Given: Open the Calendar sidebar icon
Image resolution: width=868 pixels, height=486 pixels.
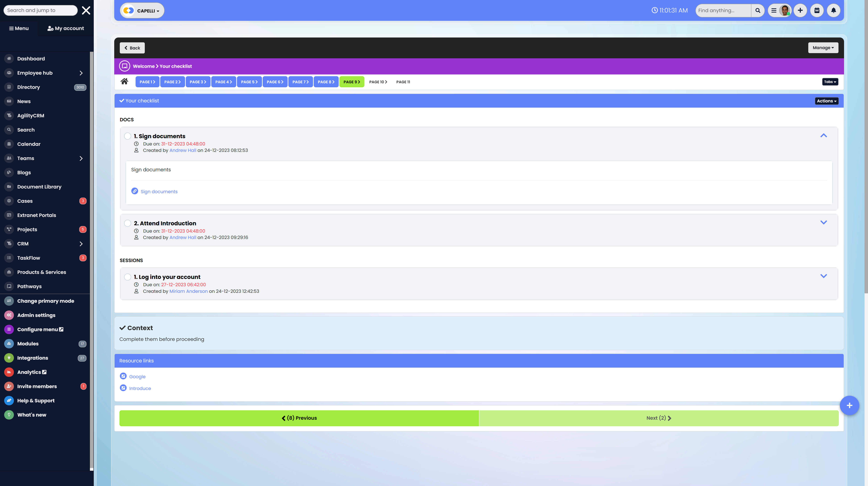Looking at the screenshot, I should pyautogui.click(x=9, y=144).
